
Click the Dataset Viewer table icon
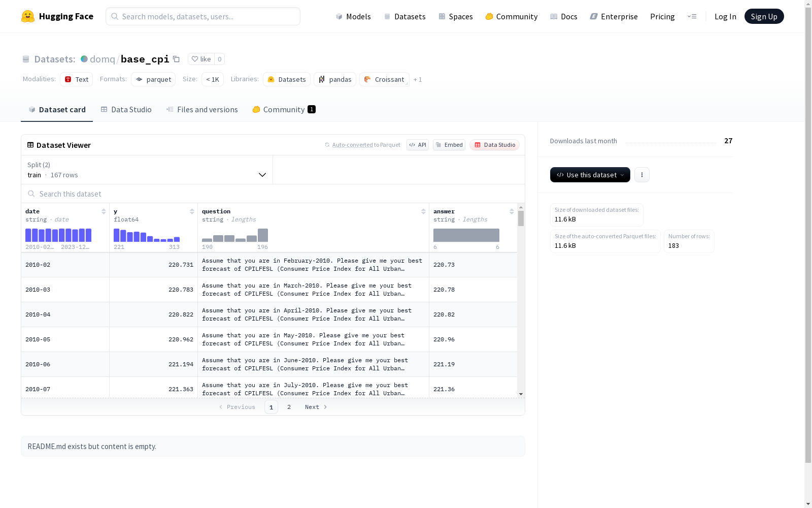click(x=30, y=145)
